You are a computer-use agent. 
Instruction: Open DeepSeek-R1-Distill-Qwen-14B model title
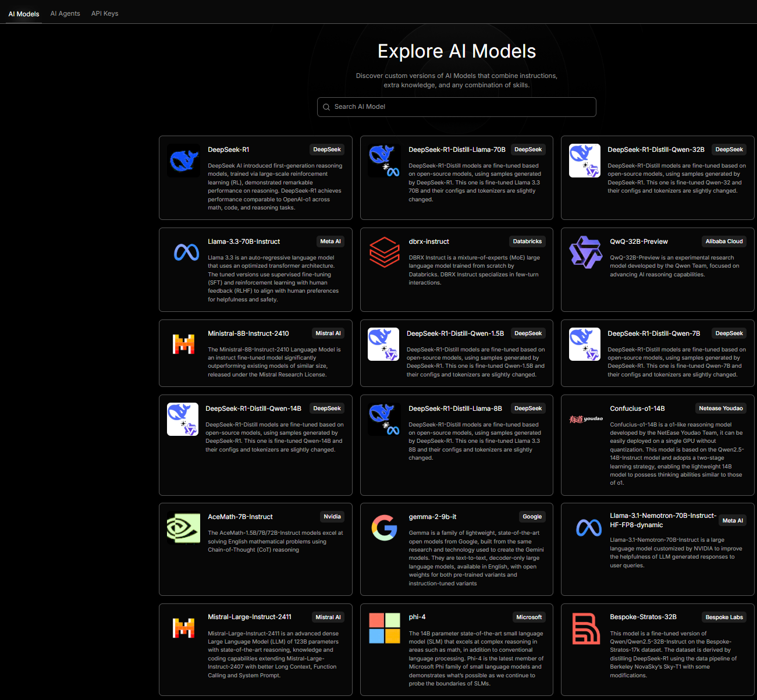click(x=253, y=408)
